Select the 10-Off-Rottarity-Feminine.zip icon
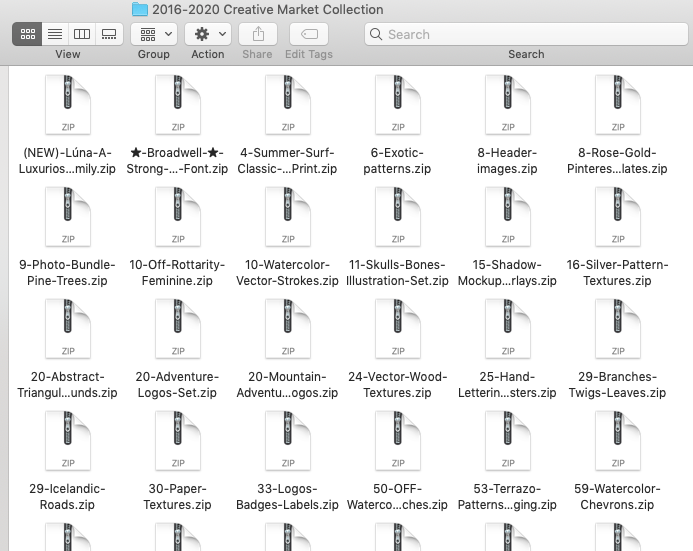Viewport: 693px width, 551px height. coord(178,217)
